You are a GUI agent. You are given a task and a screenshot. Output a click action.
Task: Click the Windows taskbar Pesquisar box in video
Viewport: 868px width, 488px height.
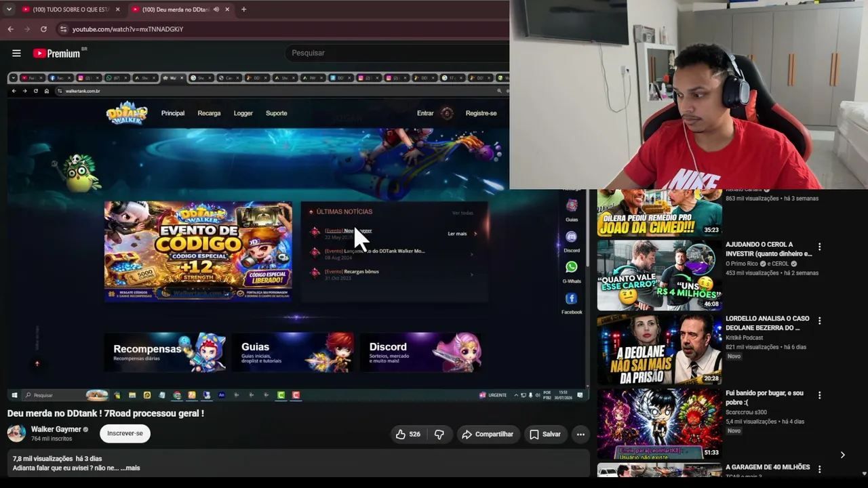[65, 395]
